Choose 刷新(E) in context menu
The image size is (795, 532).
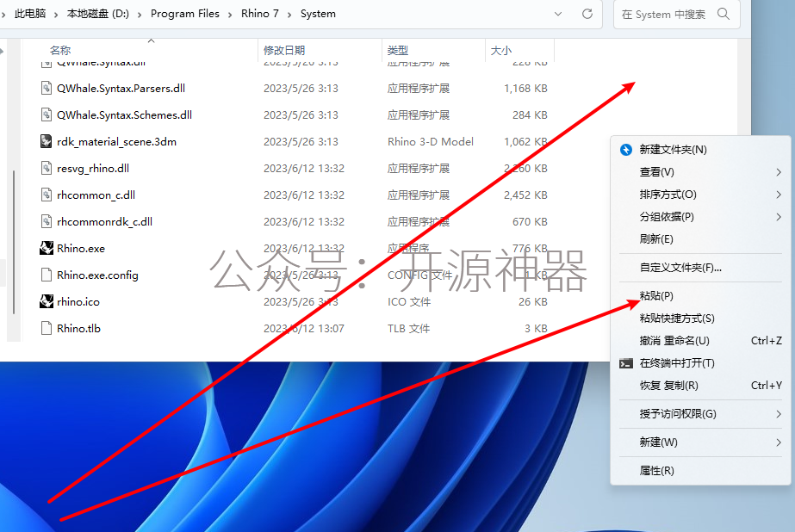[x=701, y=239]
